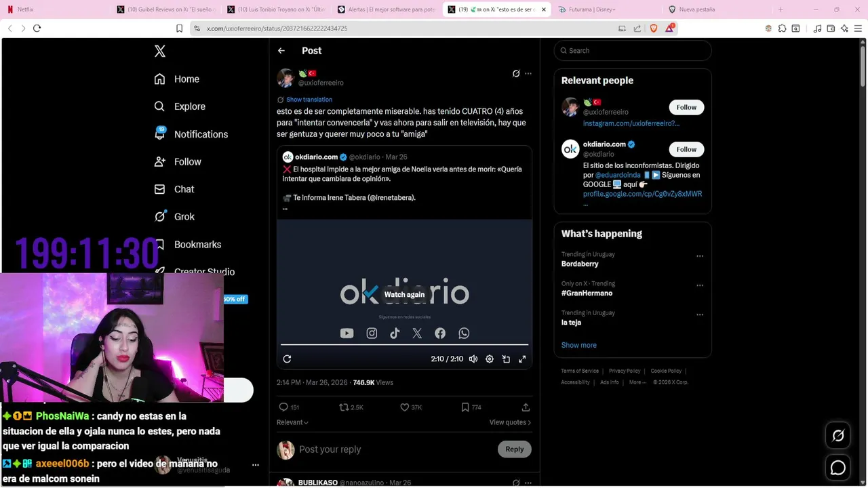
Task: Open more options for la teja trend
Action: pos(700,314)
